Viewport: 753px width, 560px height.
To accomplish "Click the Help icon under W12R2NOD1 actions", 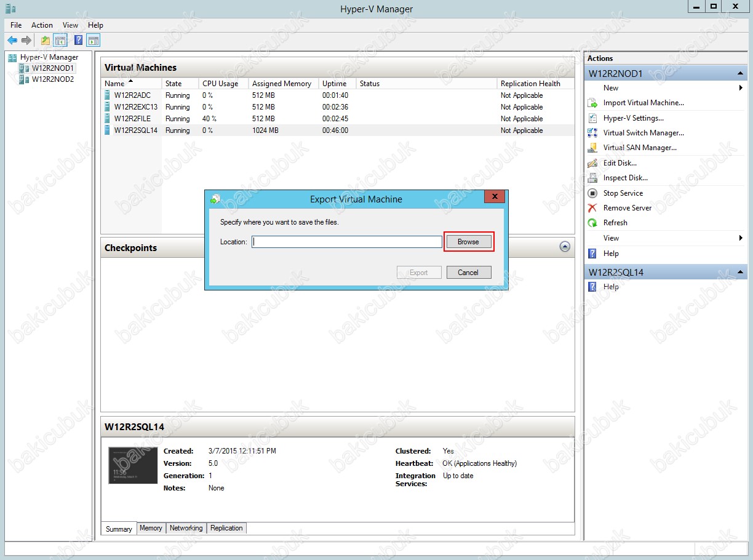I will click(x=592, y=254).
